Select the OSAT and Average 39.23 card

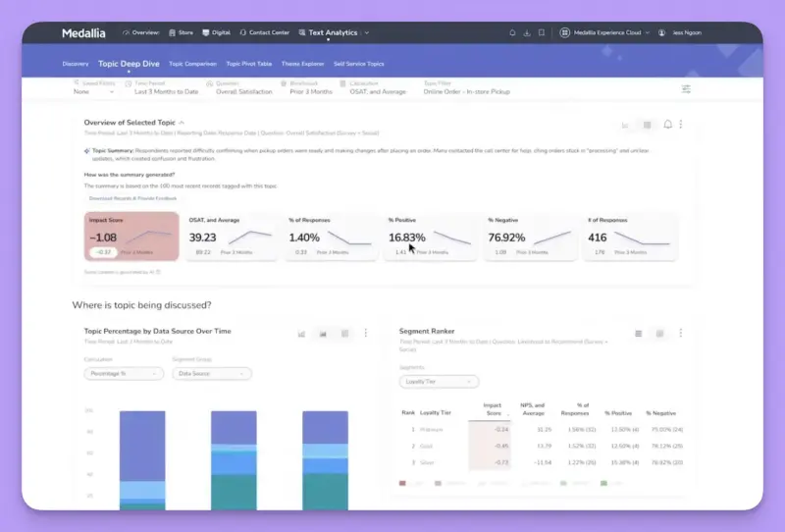[x=231, y=237]
